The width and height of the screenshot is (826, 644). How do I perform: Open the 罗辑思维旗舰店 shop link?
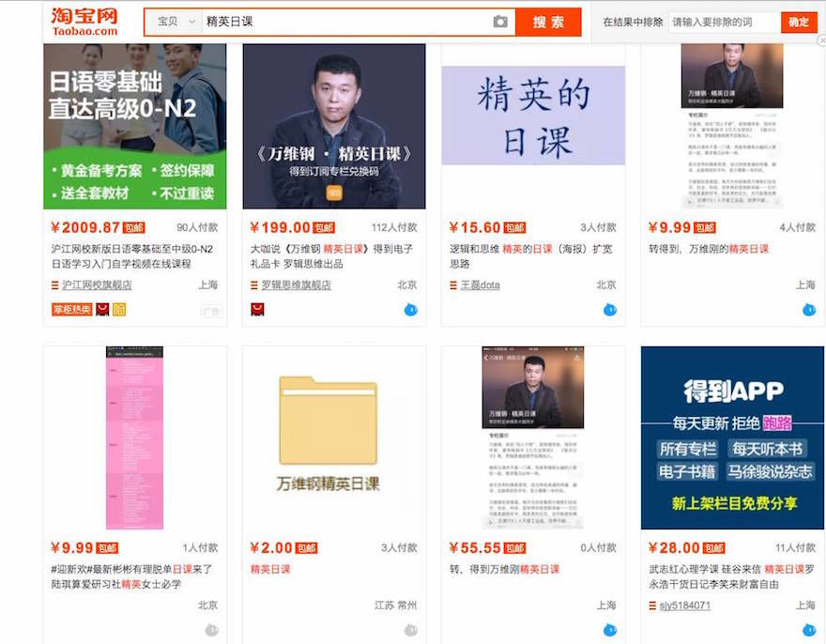[x=296, y=285]
